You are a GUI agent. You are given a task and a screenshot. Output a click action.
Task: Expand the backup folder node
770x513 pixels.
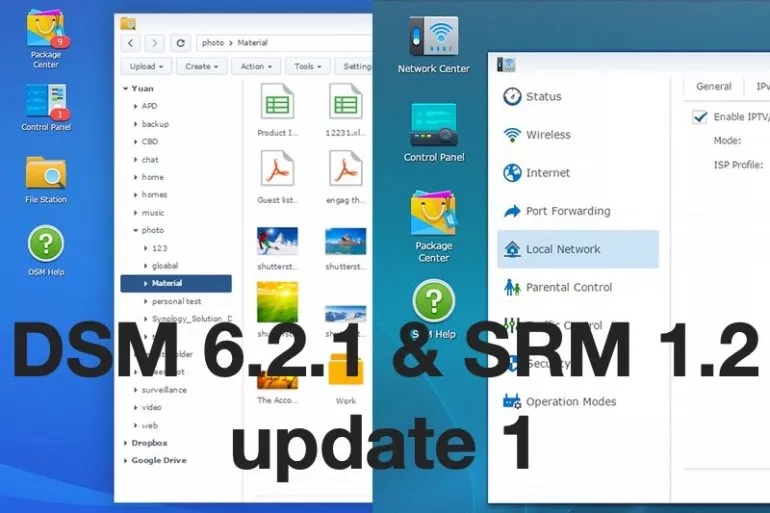[x=136, y=124]
